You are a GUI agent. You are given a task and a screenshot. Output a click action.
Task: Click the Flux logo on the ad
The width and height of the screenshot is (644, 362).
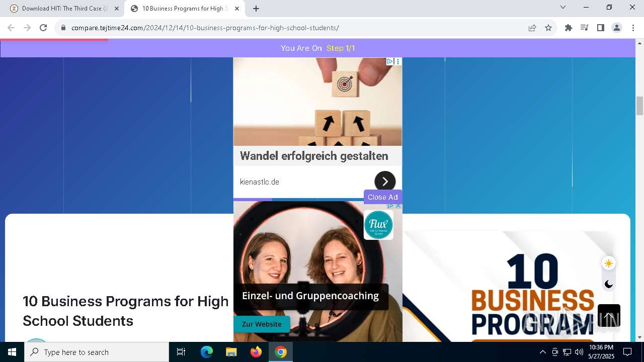[x=378, y=225]
